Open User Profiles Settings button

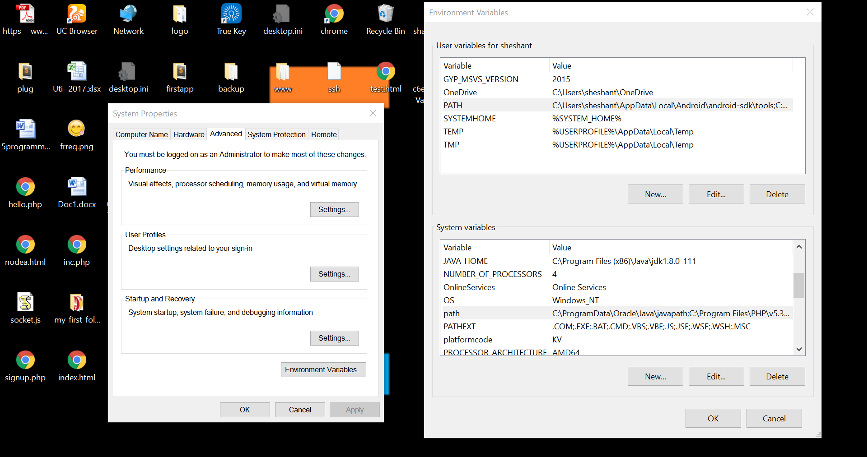tap(334, 274)
